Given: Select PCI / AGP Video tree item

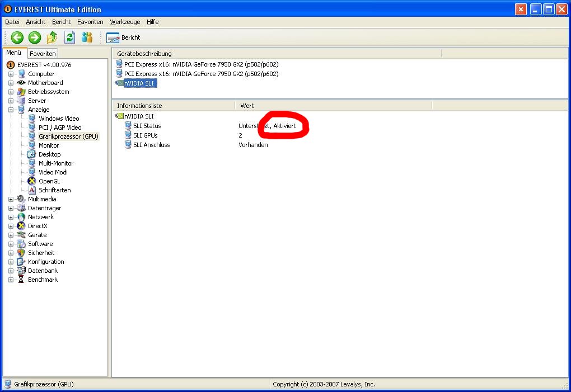Looking at the screenshot, I should pos(60,127).
